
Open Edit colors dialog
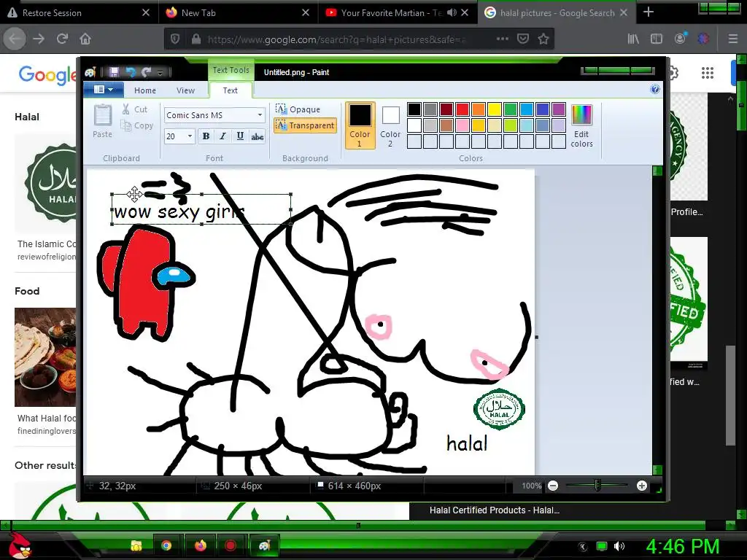coord(581,125)
